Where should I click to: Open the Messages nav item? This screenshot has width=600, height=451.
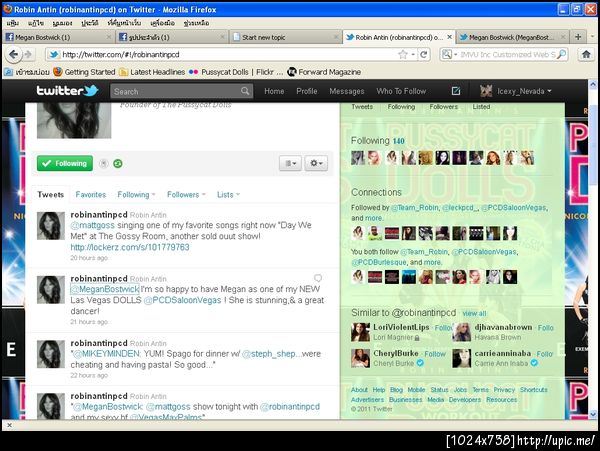[347, 91]
